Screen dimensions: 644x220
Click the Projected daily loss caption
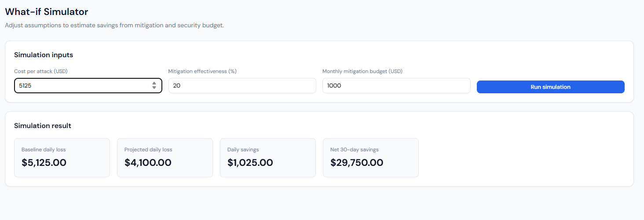pos(148,150)
